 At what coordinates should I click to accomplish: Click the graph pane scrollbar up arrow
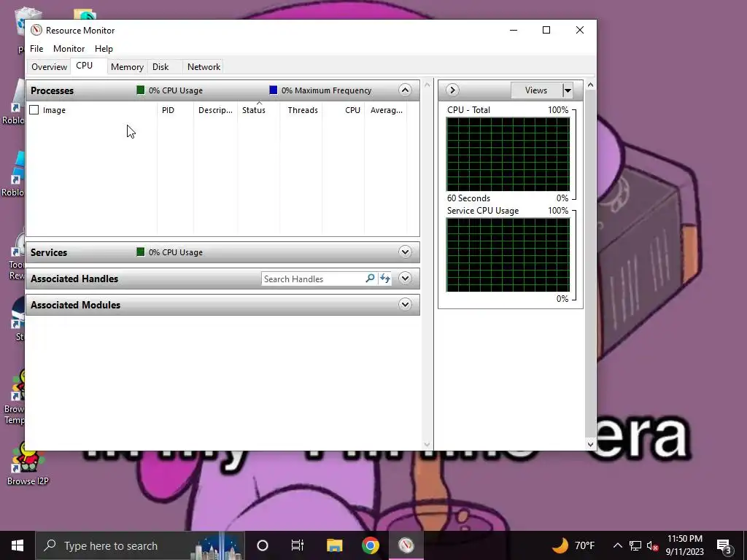click(591, 85)
